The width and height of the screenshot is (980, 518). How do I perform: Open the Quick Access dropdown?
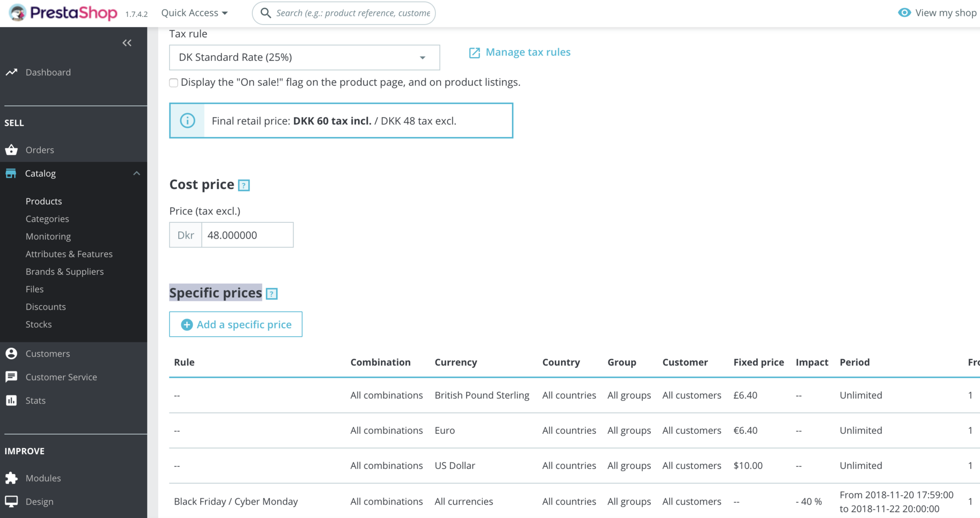point(194,13)
